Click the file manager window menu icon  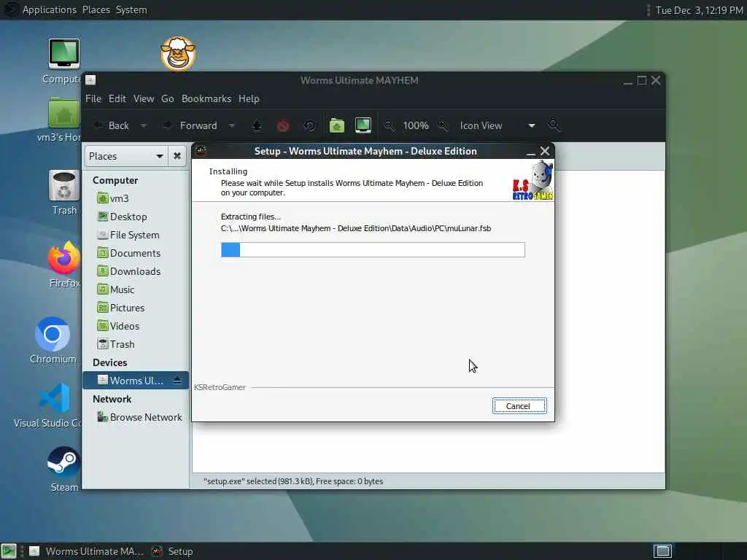90,80
